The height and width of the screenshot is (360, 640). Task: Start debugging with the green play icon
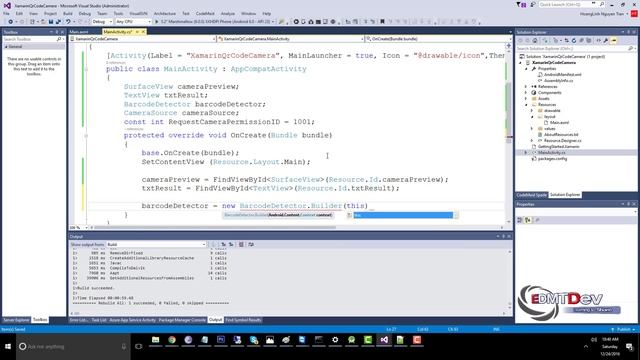tap(156, 22)
